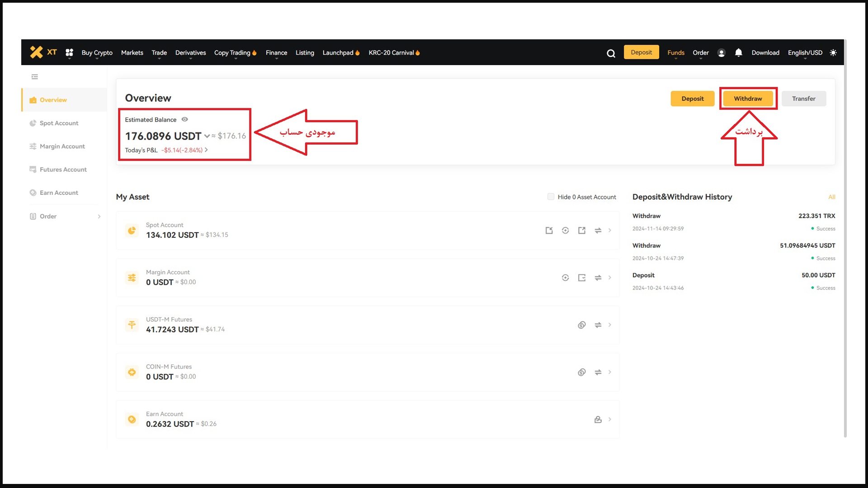
Task: Select Futures Account in the sidebar
Action: coord(64,169)
